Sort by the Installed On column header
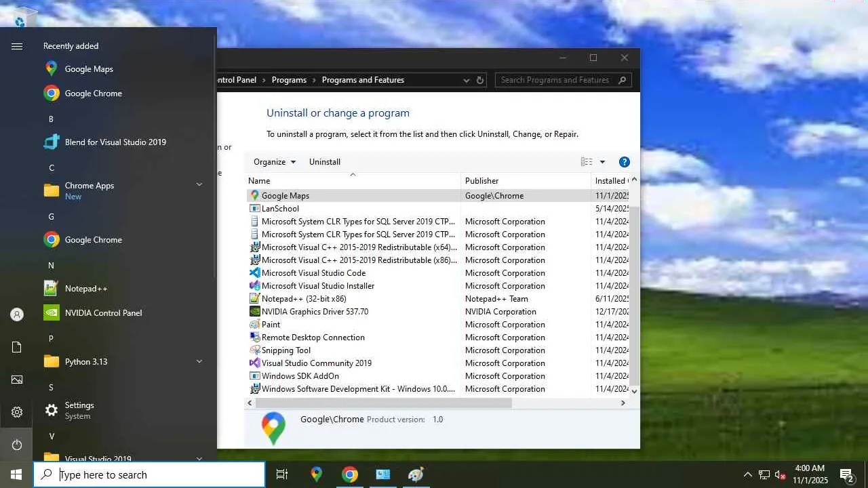This screenshot has height=488, width=868. coord(610,181)
